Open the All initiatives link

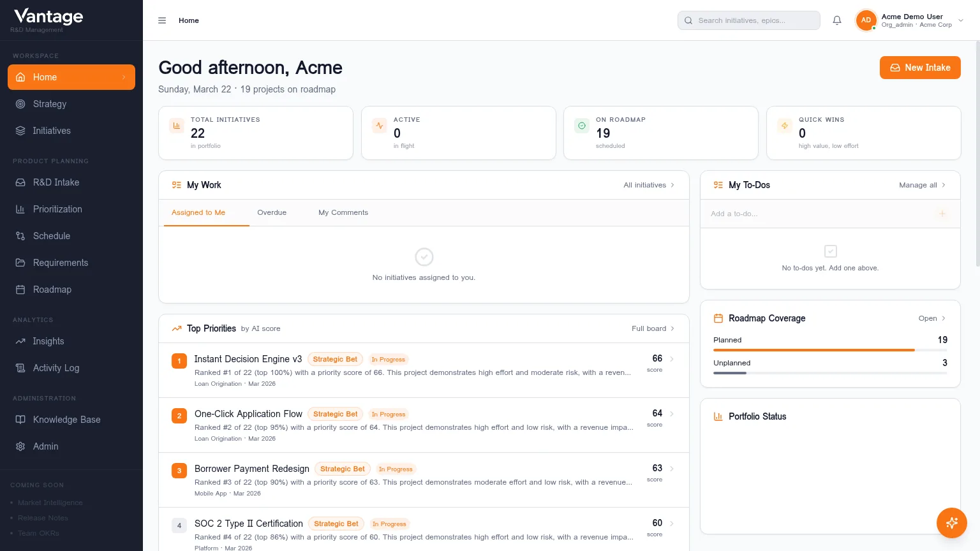(x=649, y=185)
